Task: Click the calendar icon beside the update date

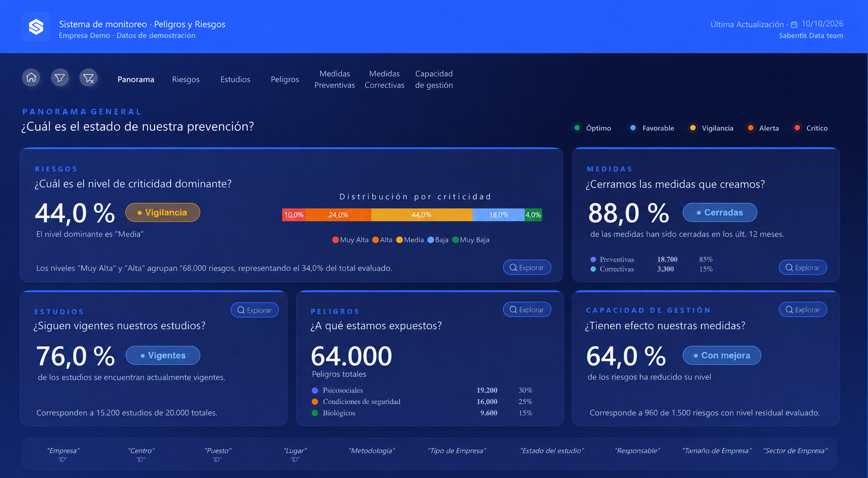Action: [794, 24]
